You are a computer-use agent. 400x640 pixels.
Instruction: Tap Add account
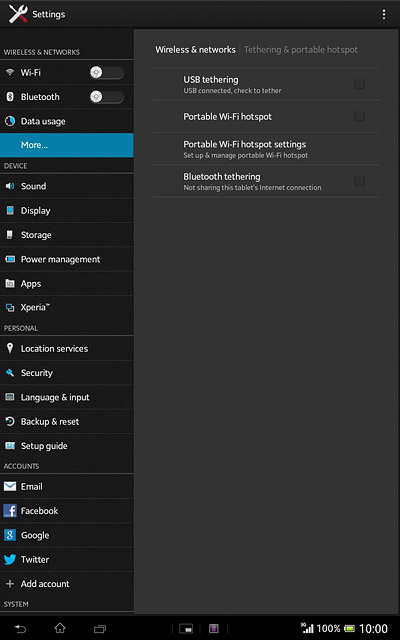(x=67, y=584)
